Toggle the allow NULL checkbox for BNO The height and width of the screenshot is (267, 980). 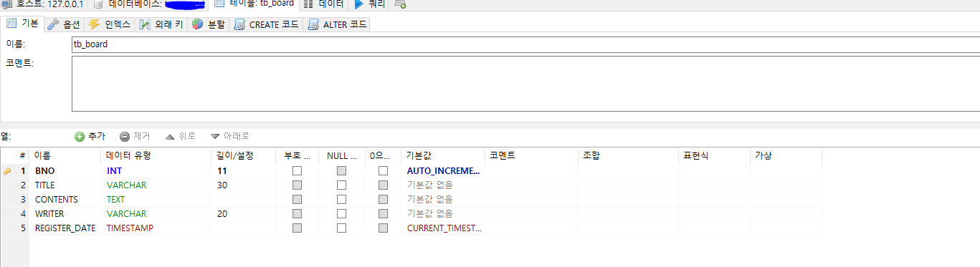coord(341,171)
